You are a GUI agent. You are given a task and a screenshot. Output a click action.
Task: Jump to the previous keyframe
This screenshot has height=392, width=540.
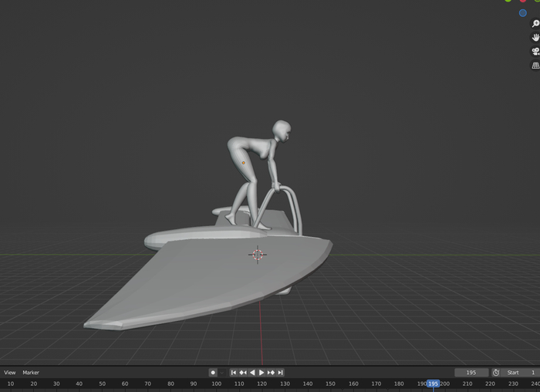243,373
